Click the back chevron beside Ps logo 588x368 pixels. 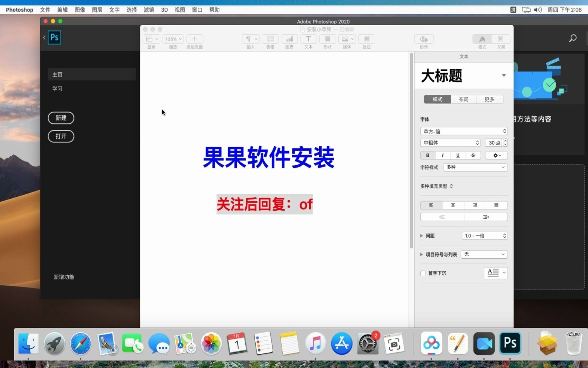coord(44,37)
